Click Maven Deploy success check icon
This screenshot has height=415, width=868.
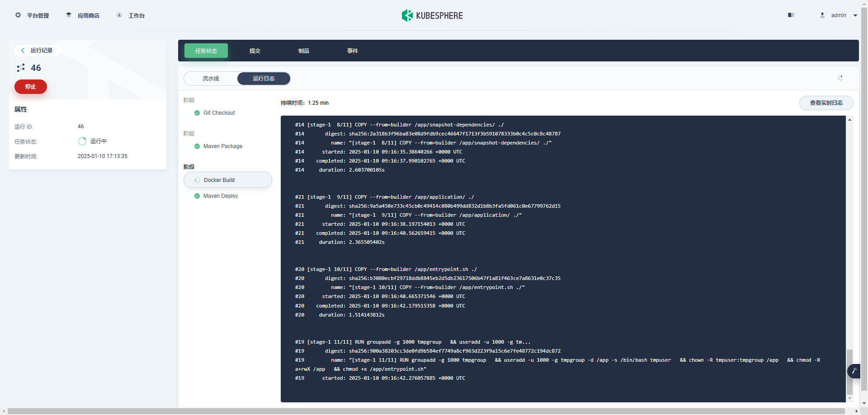click(197, 196)
